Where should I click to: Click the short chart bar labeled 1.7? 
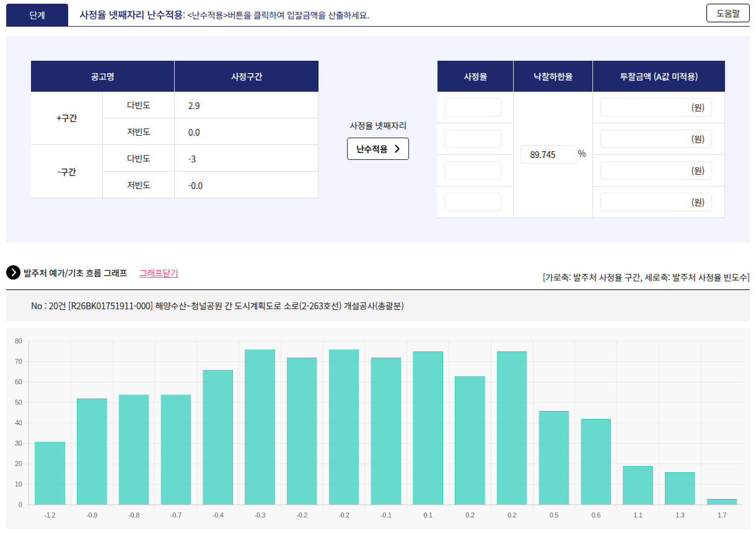coord(722,501)
